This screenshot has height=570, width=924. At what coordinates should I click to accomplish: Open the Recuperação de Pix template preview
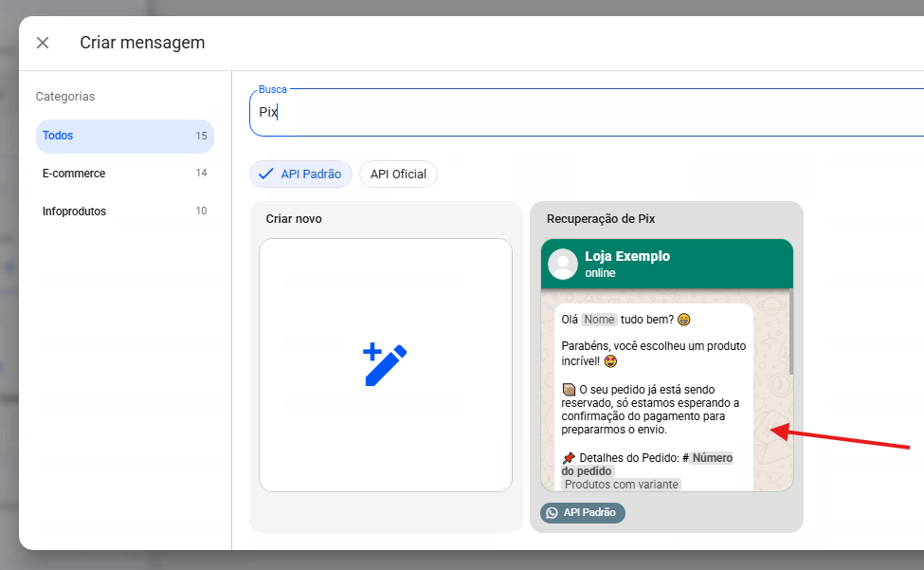click(x=667, y=365)
